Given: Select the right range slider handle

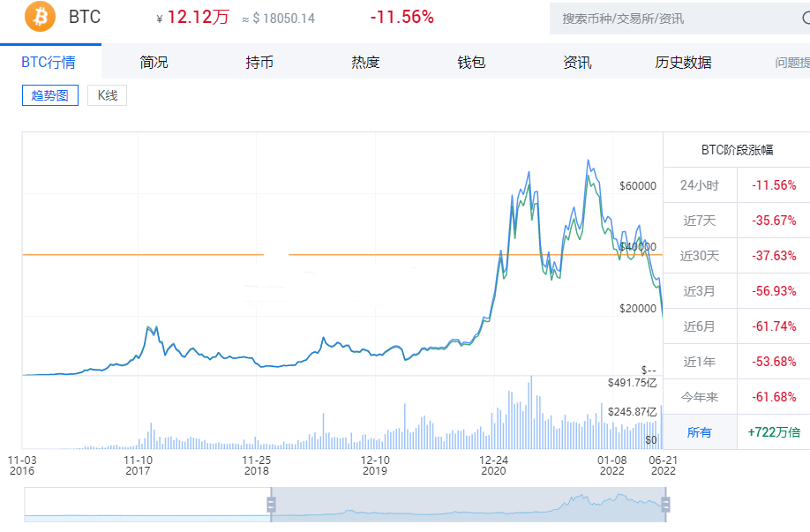Looking at the screenshot, I should [666, 504].
